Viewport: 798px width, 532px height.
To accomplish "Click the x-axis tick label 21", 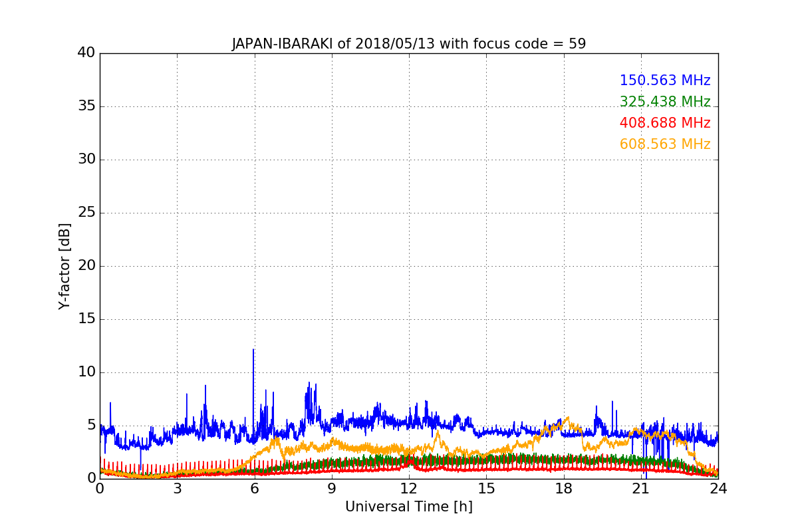I will point(641,489).
